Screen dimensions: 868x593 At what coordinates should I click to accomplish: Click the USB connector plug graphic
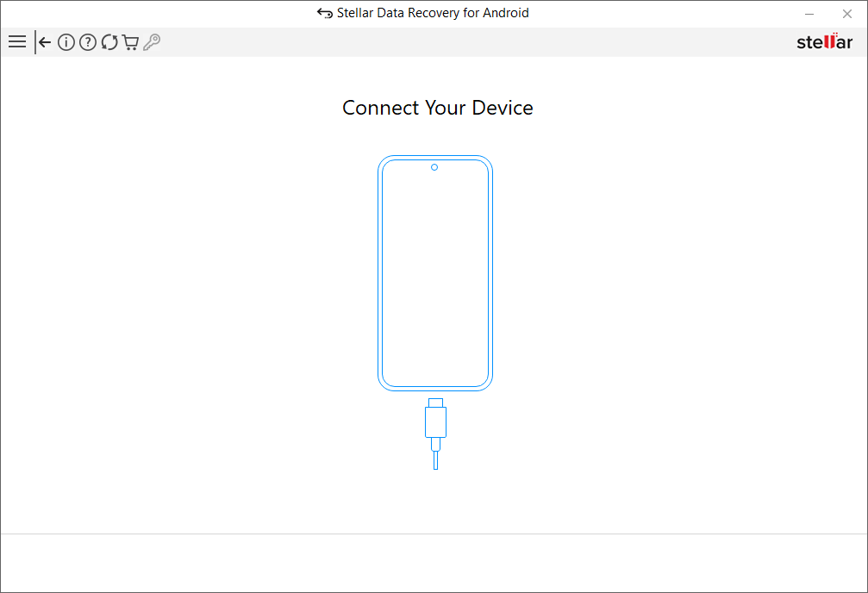pos(435,421)
